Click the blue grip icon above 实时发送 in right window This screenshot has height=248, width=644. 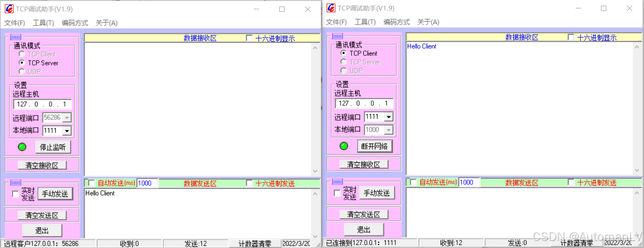point(337,181)
